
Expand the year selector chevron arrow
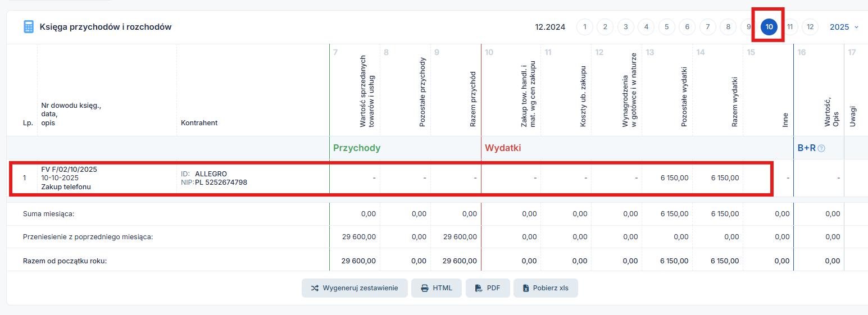point(856,27)
